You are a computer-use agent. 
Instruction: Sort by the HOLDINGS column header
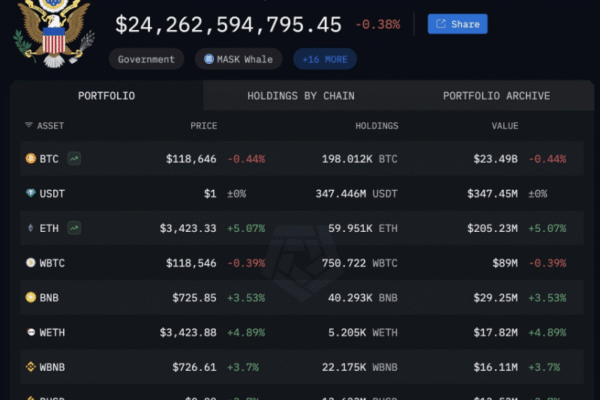tap(377, 126)
